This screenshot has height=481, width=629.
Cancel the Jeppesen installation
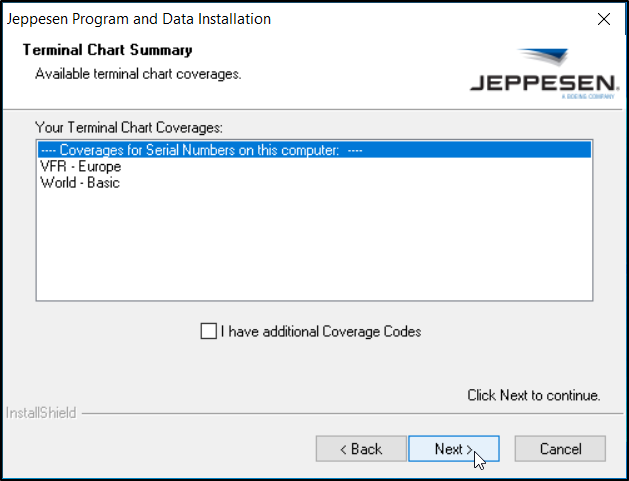(x=560, y=449)
